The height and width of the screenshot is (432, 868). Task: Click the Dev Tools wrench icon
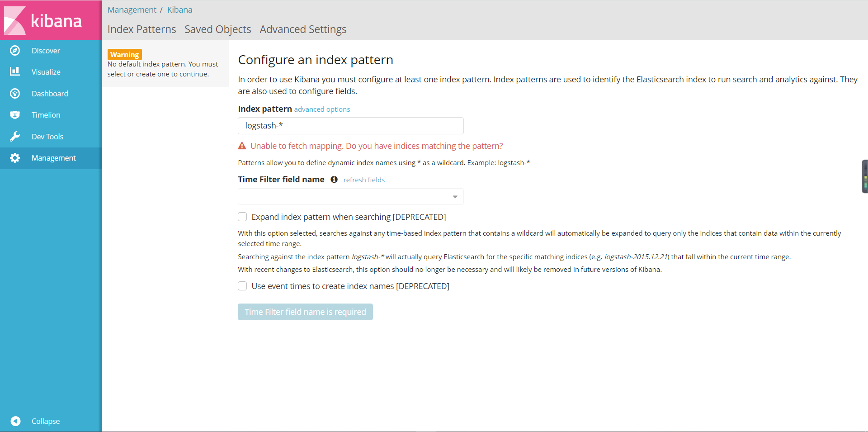(x=15, y=137)
